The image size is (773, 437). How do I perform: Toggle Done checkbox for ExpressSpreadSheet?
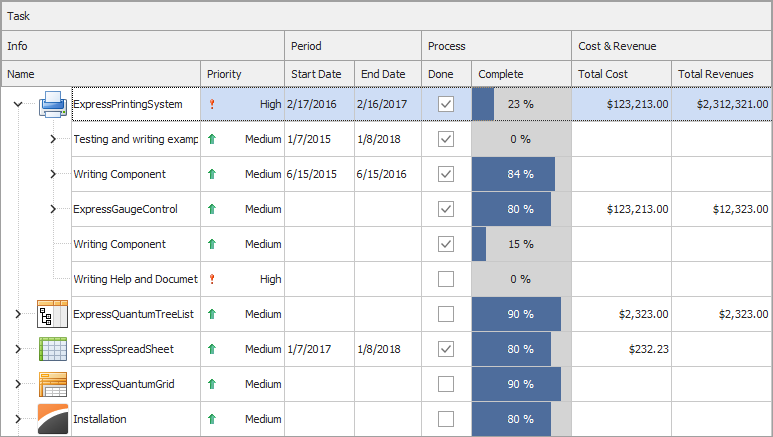tap(446, 349)
